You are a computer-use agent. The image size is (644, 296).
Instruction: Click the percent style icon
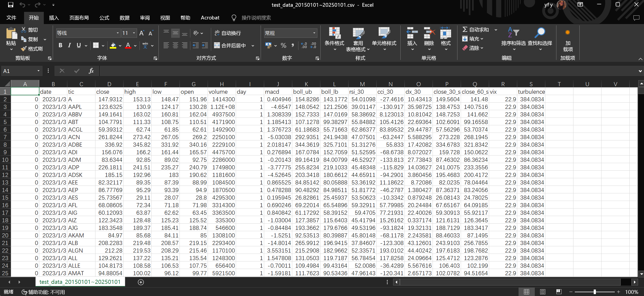point(283,46)
